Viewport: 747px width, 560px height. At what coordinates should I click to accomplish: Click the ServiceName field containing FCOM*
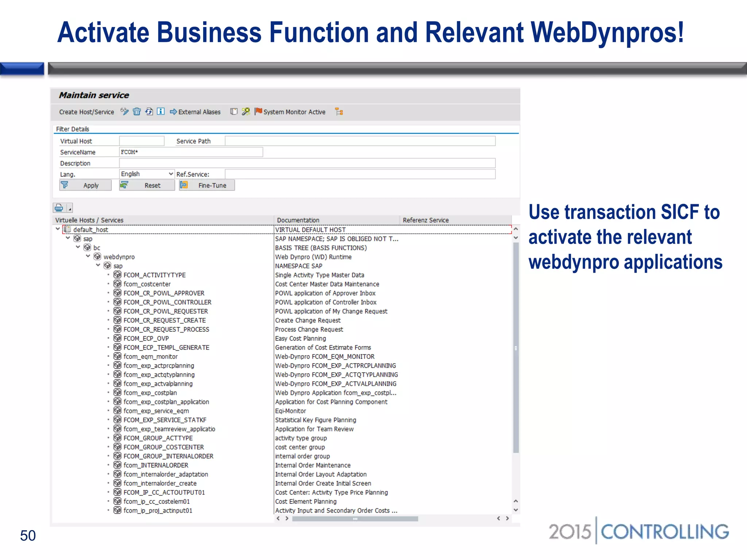tap(191, 152)
